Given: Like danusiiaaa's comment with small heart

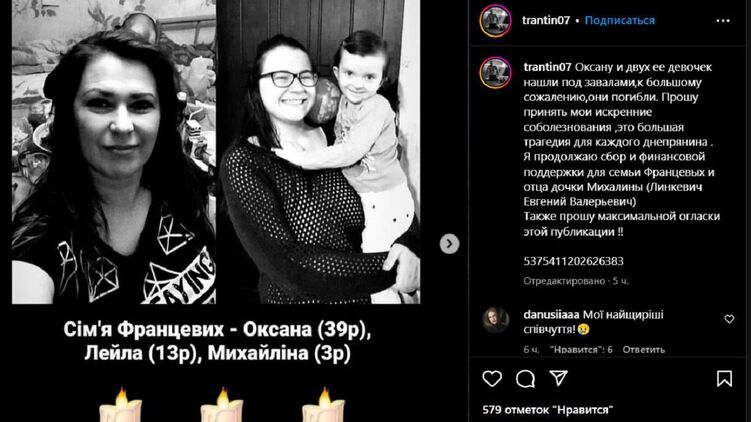Looking at the screenshot, I should point(729,319).
